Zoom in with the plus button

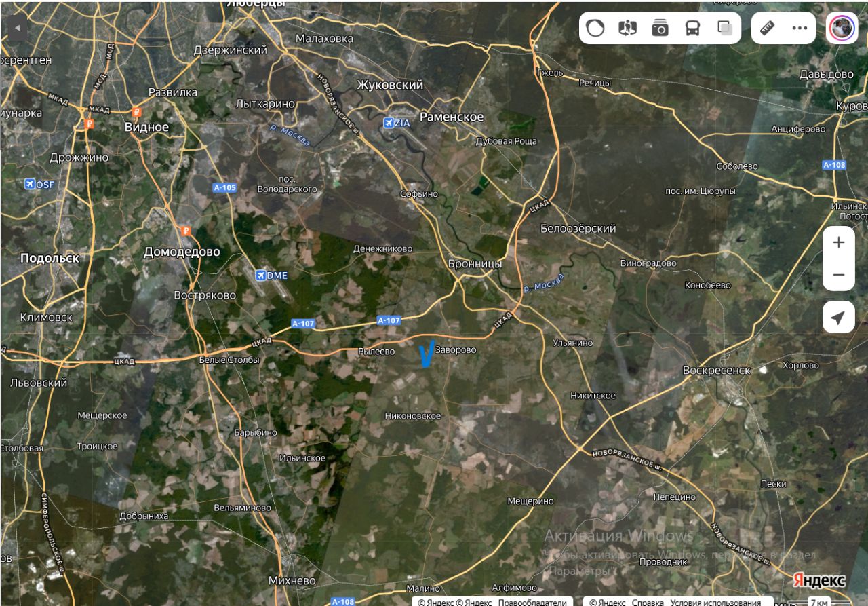(839, 242)
